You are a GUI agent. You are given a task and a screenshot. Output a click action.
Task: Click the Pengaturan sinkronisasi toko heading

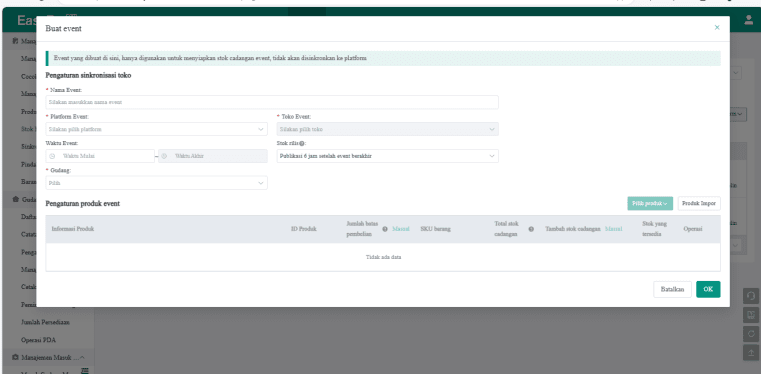[88, 75]
